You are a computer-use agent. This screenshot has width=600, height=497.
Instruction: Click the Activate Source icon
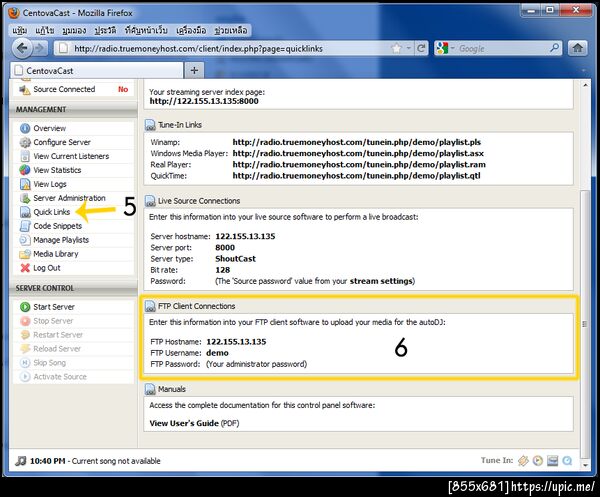(25, 377)
